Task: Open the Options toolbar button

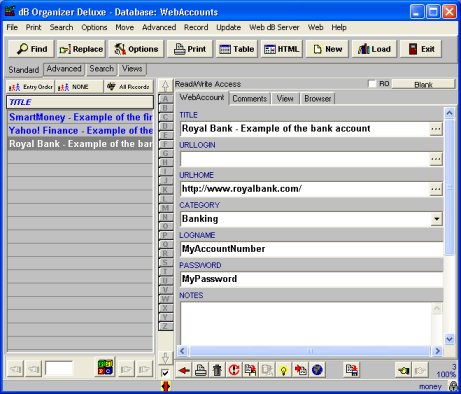Action: 136,49
